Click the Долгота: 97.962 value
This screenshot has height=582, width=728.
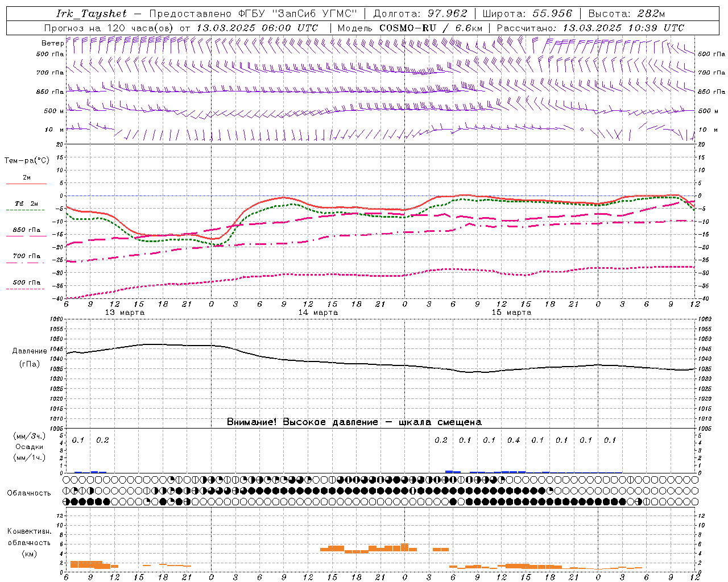(420, 14)
